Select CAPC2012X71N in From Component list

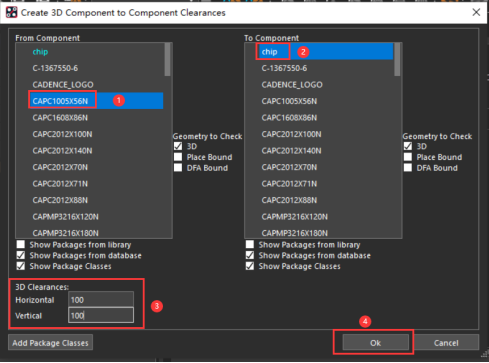60,184
